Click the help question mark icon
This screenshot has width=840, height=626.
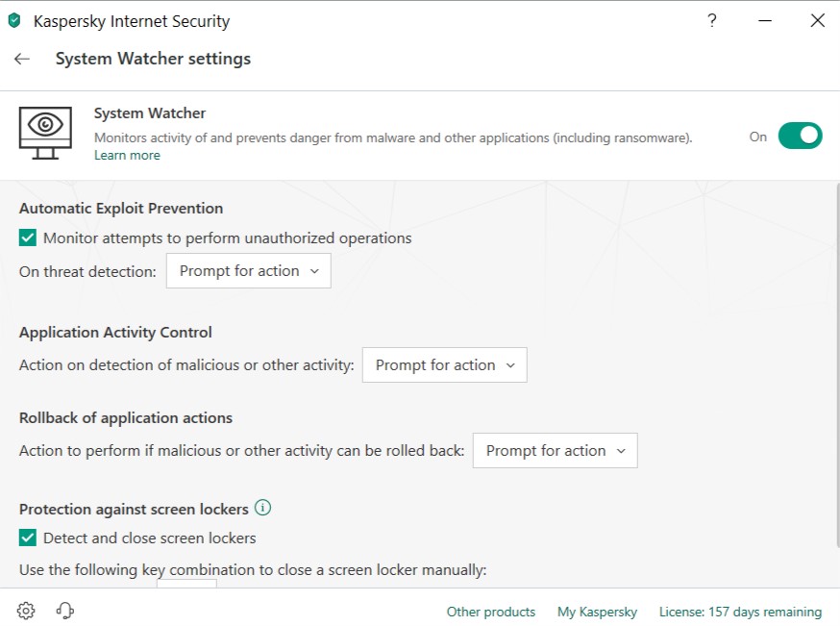tap(712, 20)
